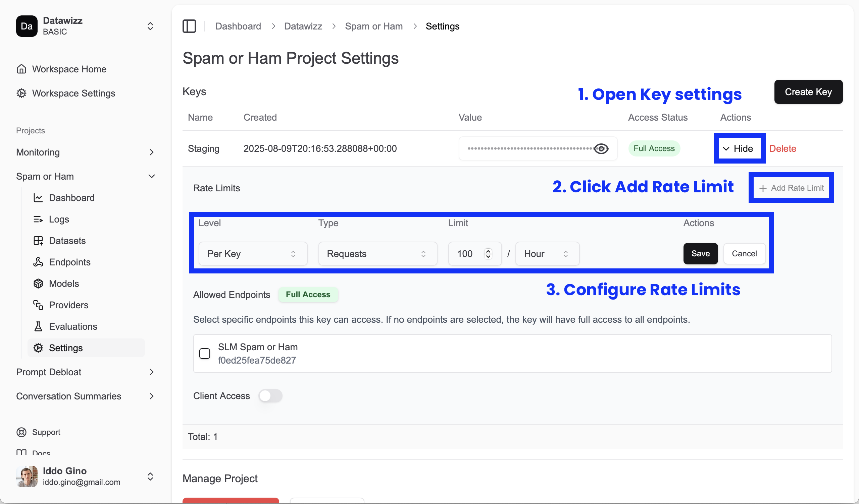The height and width of the screenshot is (504, 859).
Task: Open Settings in the project sidebar
Action: [66, 348]
